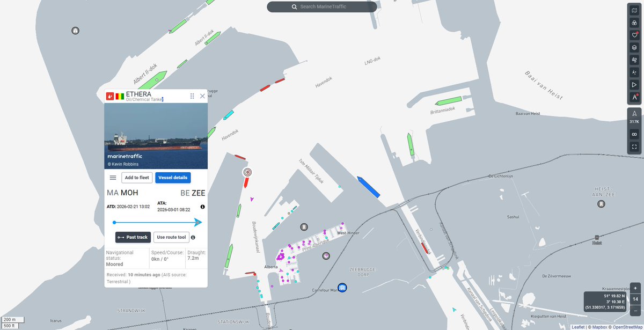Select the green vessel in Brittanniadok
Screen dimensions: 644x330
pos(449,101)
